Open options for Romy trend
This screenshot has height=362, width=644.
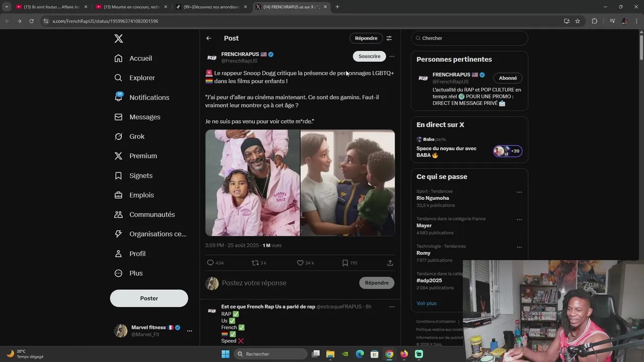pyautogui.click(x=519, y=247)
